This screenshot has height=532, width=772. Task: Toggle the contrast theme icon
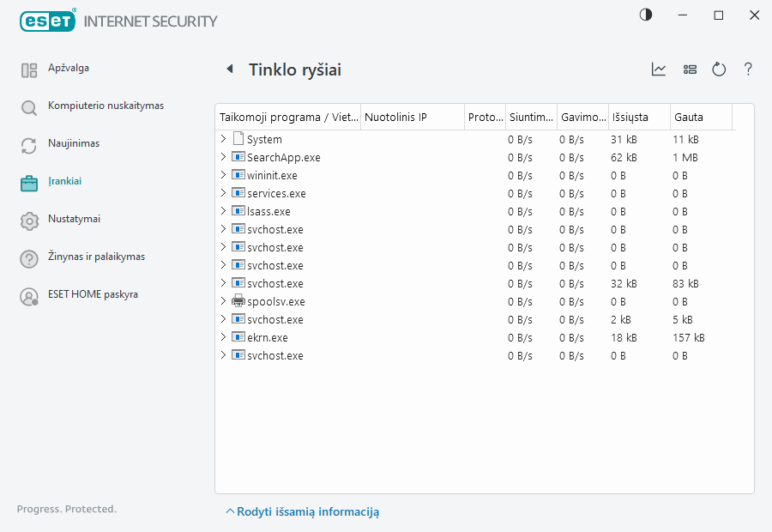[x=646, y=15]
